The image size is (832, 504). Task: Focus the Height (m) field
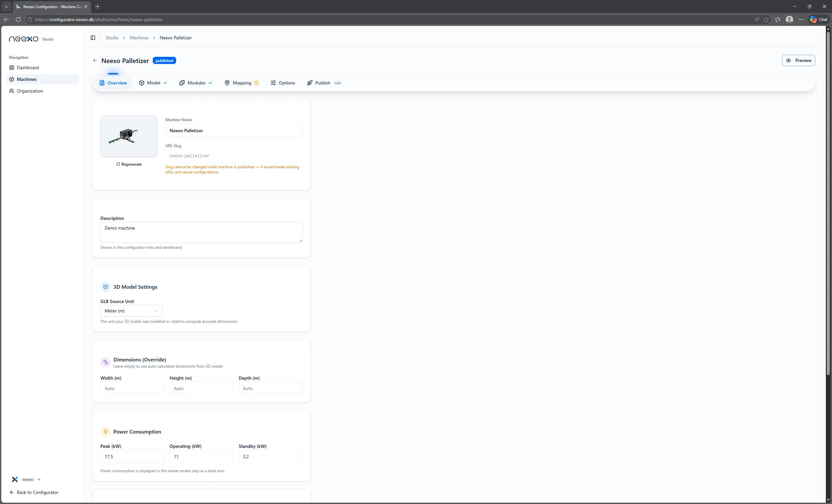(x=201, y=389)
